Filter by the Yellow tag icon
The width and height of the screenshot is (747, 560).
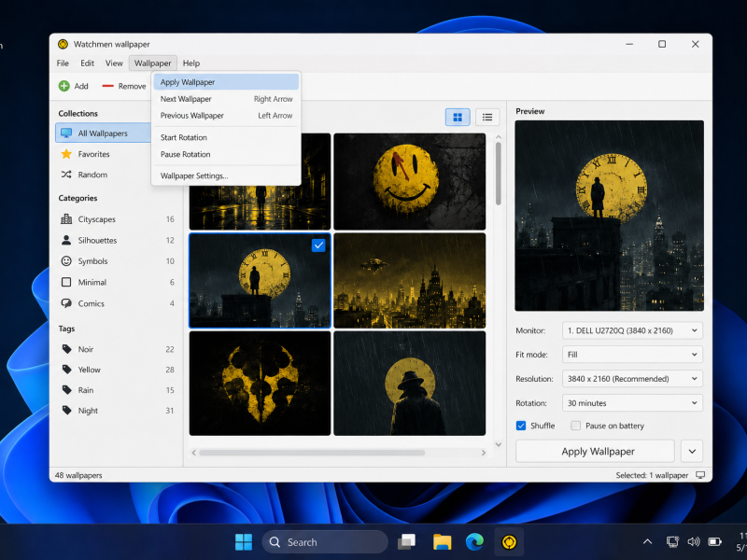66,370
